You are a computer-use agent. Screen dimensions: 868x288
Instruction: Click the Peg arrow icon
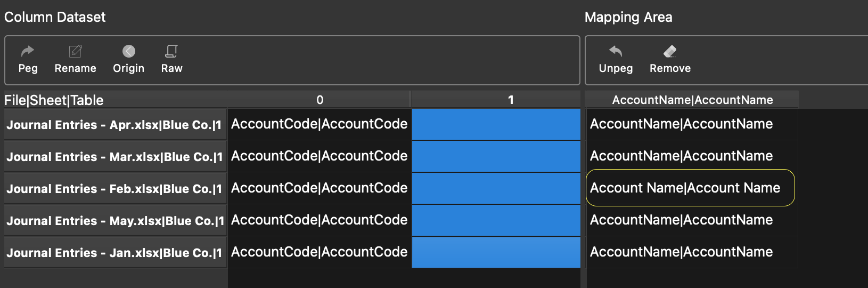27,51
